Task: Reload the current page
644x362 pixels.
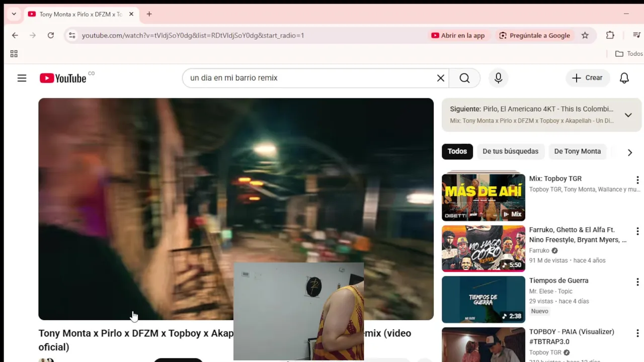Action: coord(51,35)
